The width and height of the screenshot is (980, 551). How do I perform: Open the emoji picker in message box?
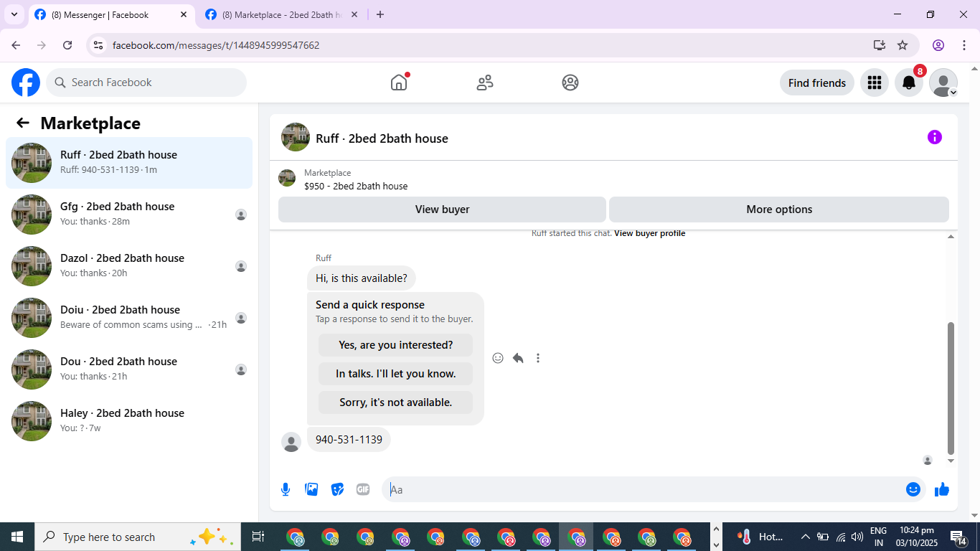coord(913,489)
